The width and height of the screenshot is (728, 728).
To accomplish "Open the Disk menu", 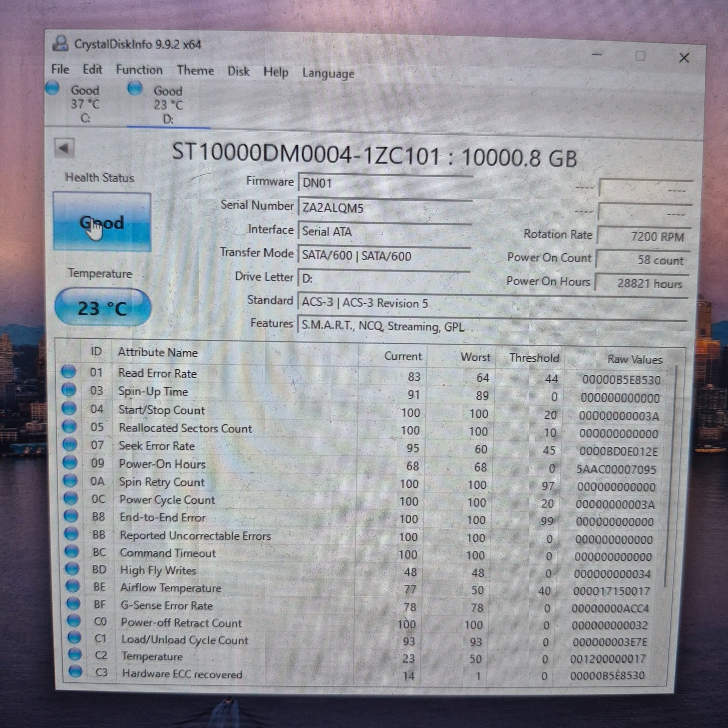I will (238, 71).
